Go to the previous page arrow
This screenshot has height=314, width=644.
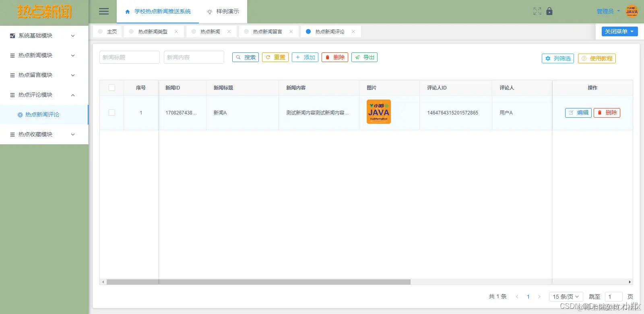[517, 297]
